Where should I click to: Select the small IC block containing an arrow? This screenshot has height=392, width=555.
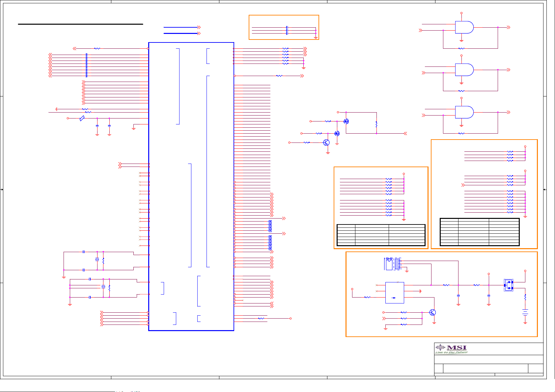pos(395,293)
